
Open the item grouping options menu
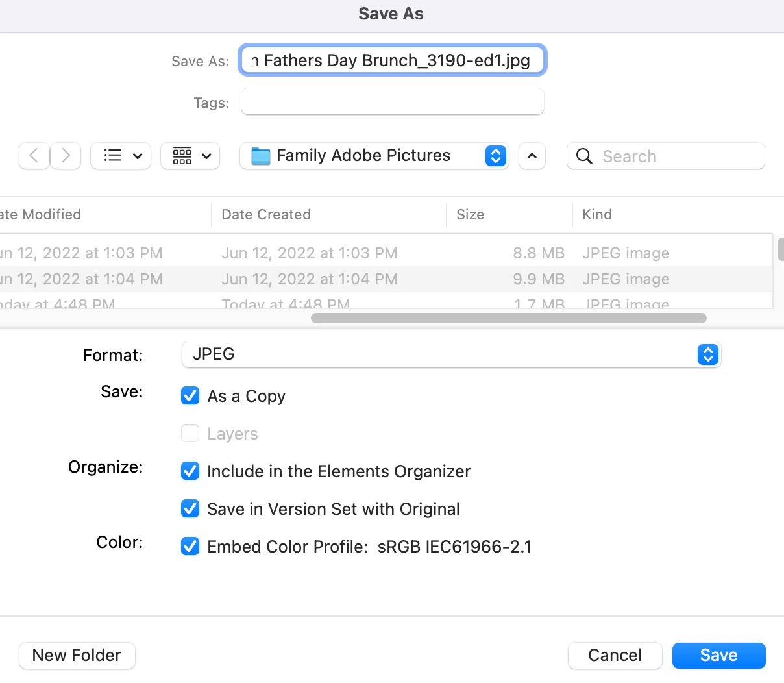191,156
